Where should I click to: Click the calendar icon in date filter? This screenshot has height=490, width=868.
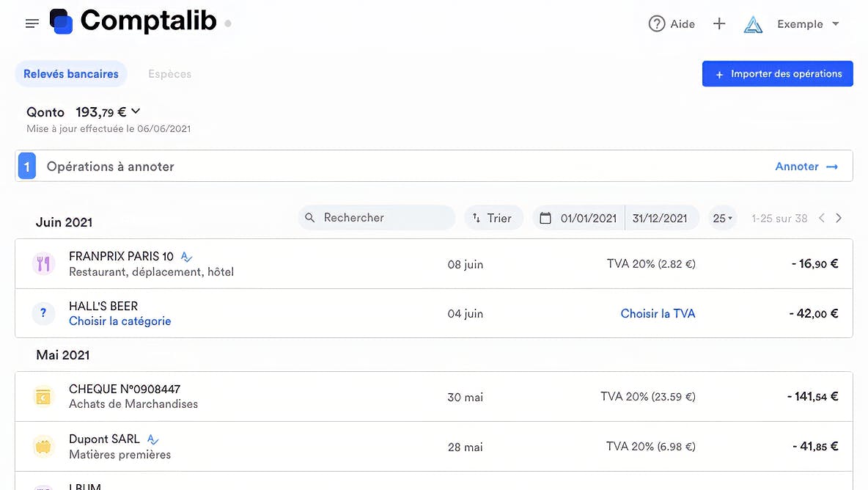pyautogui.click(x=545, y=218)
